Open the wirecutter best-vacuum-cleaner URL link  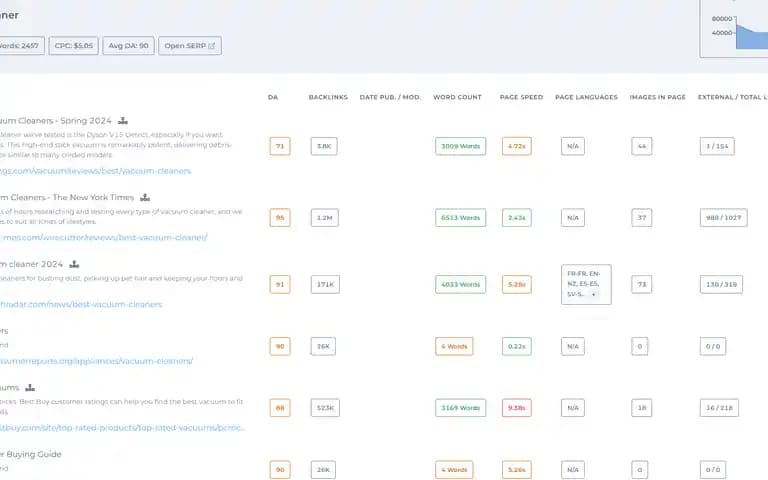pos(104,238)
